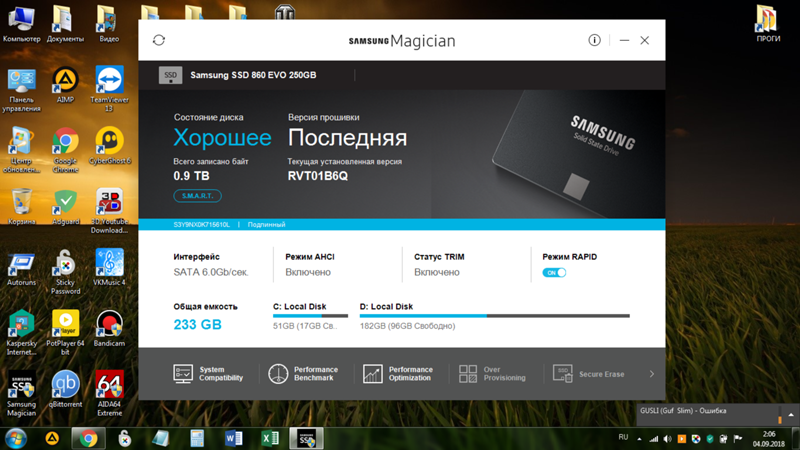Launch qBittorrent desktop shortcut

click(65, 389)
